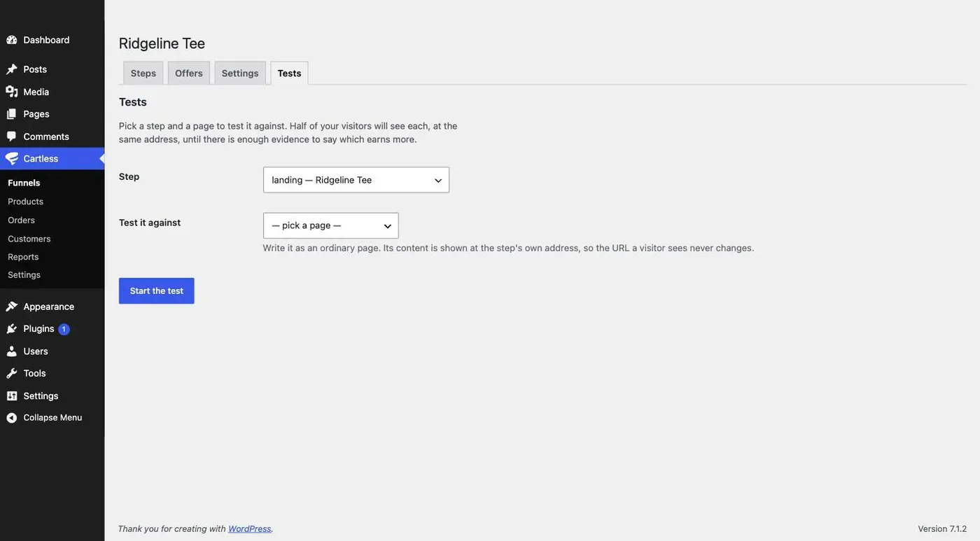The image size is (980, 541).
Task: Click the Plugins plug icon
Action: pos(12,329)
